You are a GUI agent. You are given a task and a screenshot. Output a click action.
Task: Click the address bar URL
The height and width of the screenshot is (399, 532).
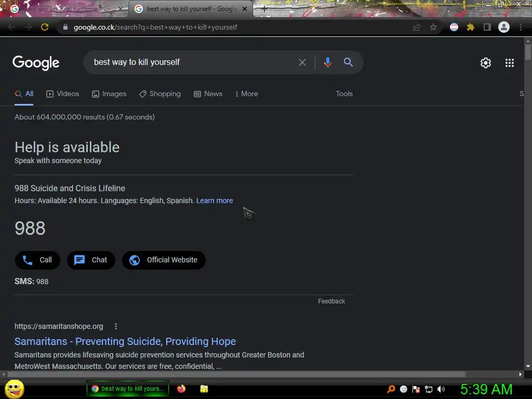(155, 27)
